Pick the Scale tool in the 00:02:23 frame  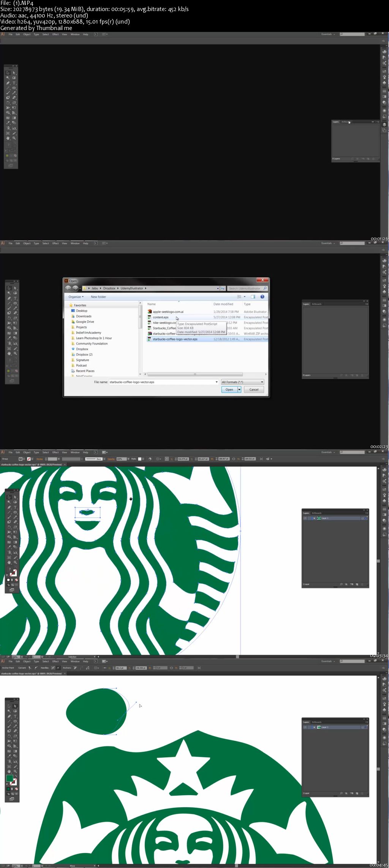pos(15,318)
